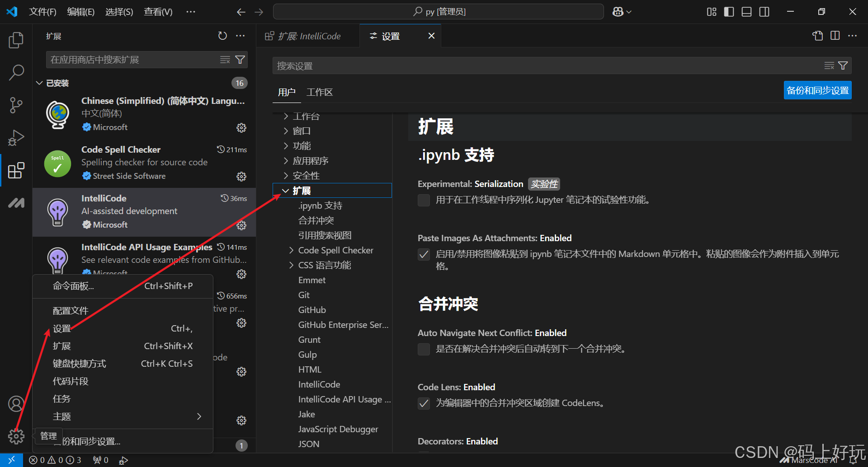The height and width of the screenshot is (467, 868).
Task: Enable Jupyter 序列化 experimental checkbox
Action: pos(424,200)
